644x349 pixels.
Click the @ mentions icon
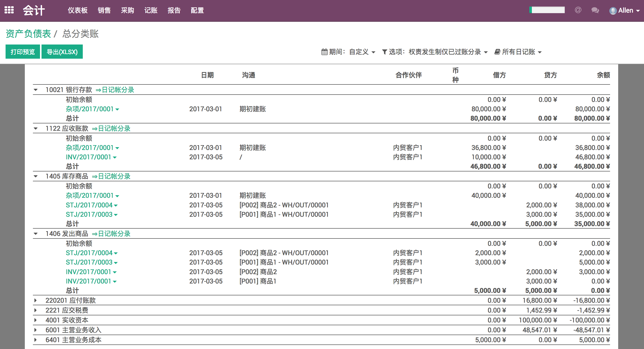(578, 10)
